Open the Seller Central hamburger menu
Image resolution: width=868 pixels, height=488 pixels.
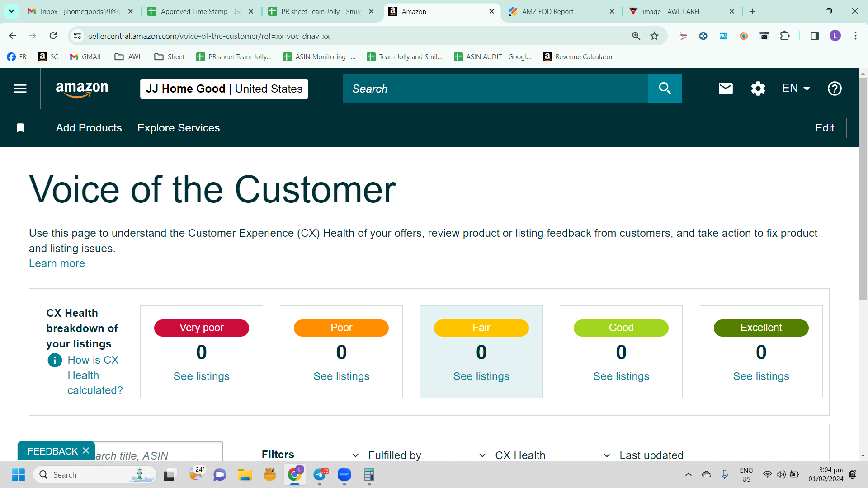pos(20,89)
